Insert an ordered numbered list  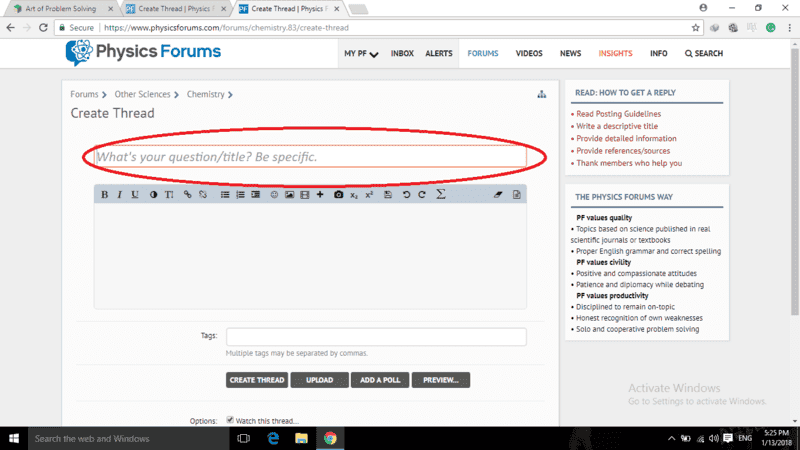[240, 194]
